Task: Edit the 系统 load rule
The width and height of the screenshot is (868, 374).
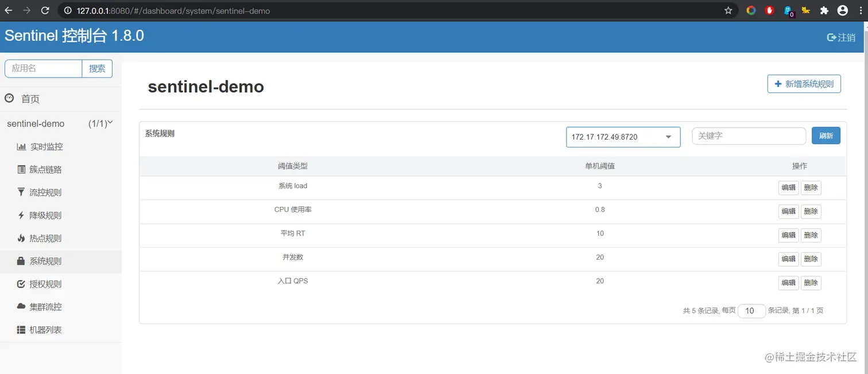Action: tap(788, 187)
